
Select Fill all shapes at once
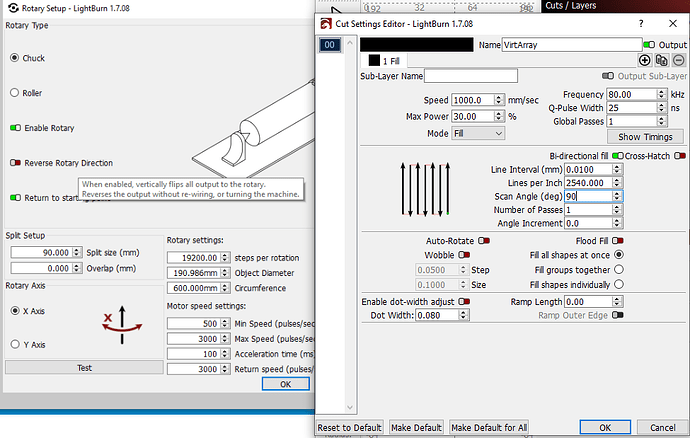[x=619, y=255]
